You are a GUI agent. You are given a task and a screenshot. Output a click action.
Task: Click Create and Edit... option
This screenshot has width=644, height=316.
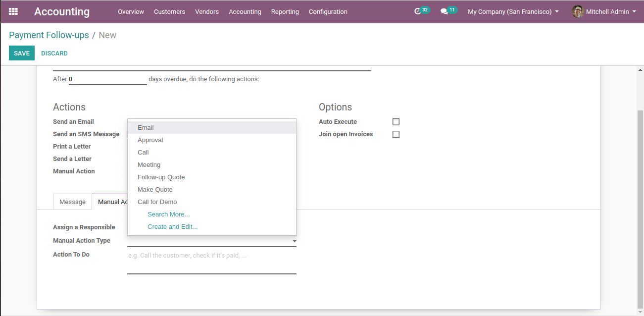172,227
